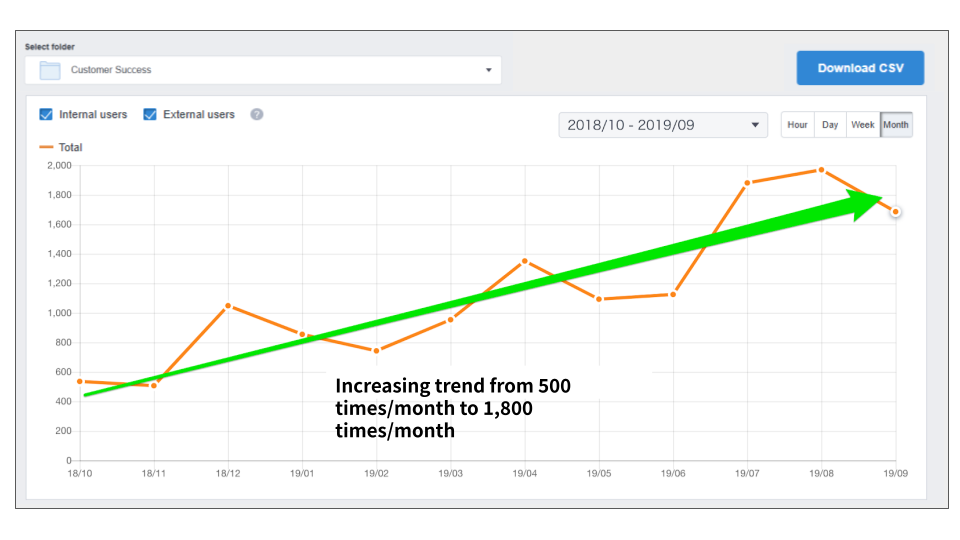Click the Download CSV button
The image size is (960, 540).
(860, 68)
